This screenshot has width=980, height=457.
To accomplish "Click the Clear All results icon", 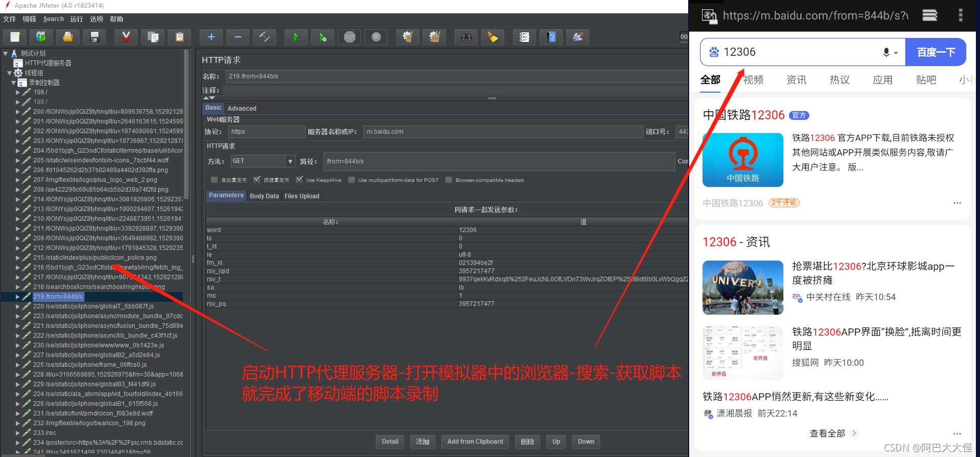I will pyautogui.click(x=434, y=37).
